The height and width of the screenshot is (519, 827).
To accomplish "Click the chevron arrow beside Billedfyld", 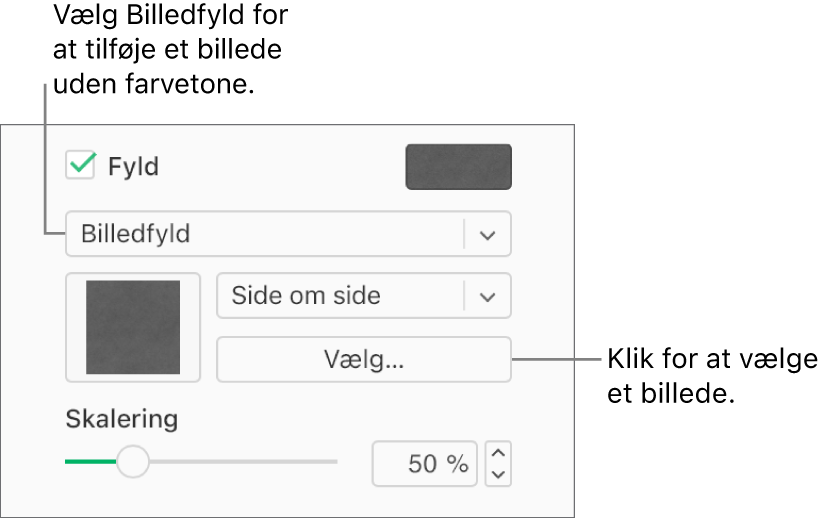I will click(487, 235).
